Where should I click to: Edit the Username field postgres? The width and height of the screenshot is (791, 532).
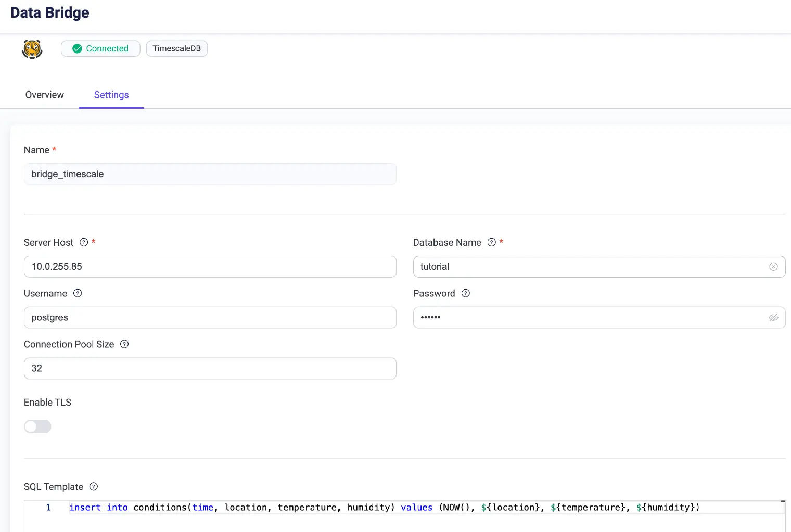[x=210, y=318]
